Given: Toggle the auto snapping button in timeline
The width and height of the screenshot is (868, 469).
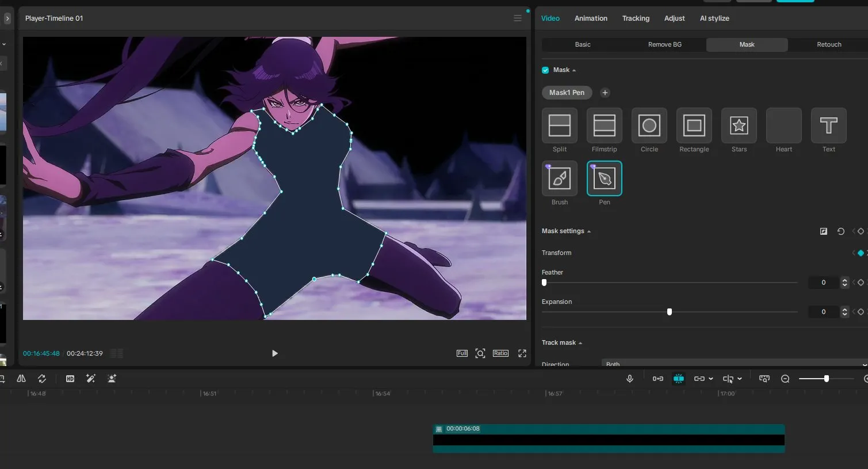Looking at the screenshot, I should tap(679, 379).
